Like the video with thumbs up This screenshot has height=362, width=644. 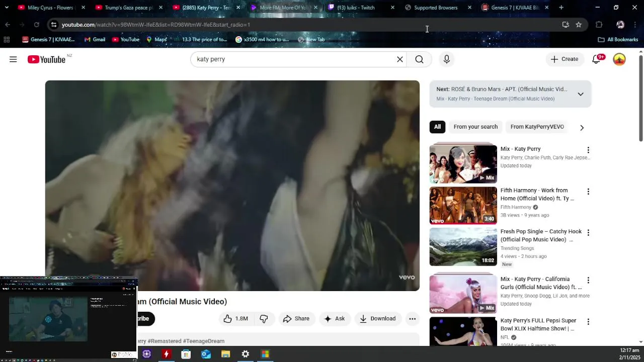(x=235, y=319)
